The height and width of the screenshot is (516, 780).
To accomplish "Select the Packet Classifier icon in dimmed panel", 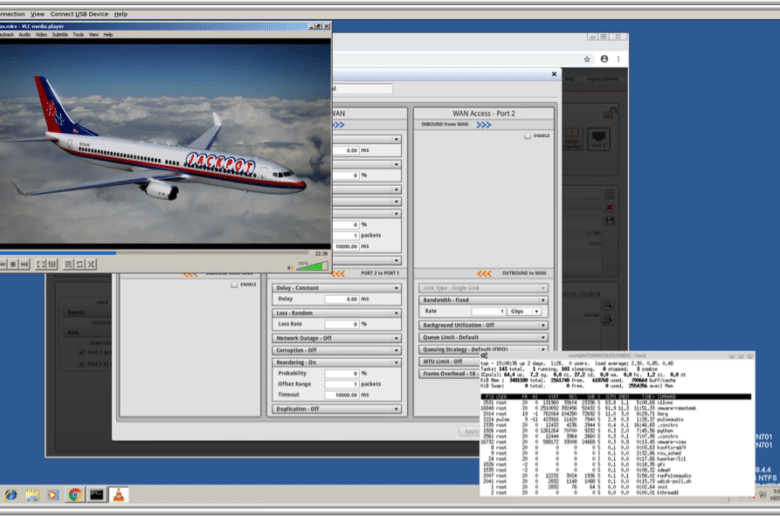I will click(572, 139).
